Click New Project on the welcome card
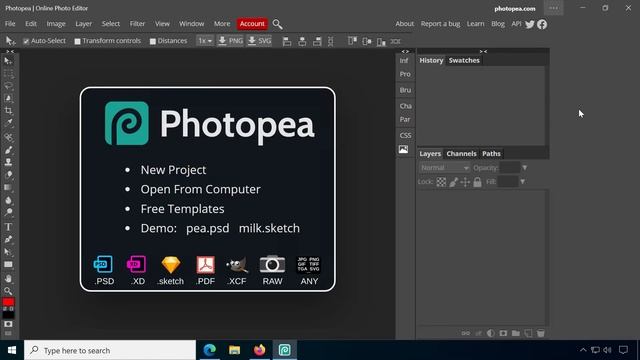This screenshot has height=360, width=640. pos(173,170)
